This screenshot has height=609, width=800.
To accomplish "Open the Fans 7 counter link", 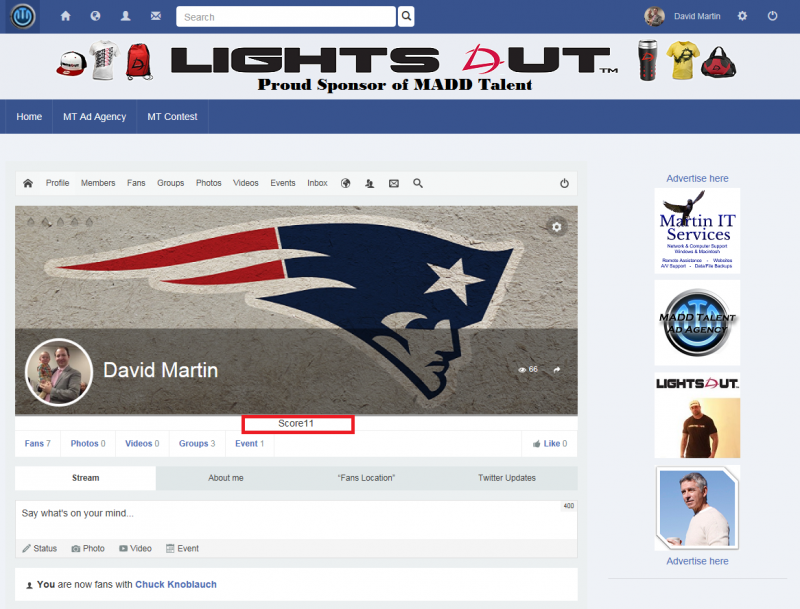I will 38,444.
